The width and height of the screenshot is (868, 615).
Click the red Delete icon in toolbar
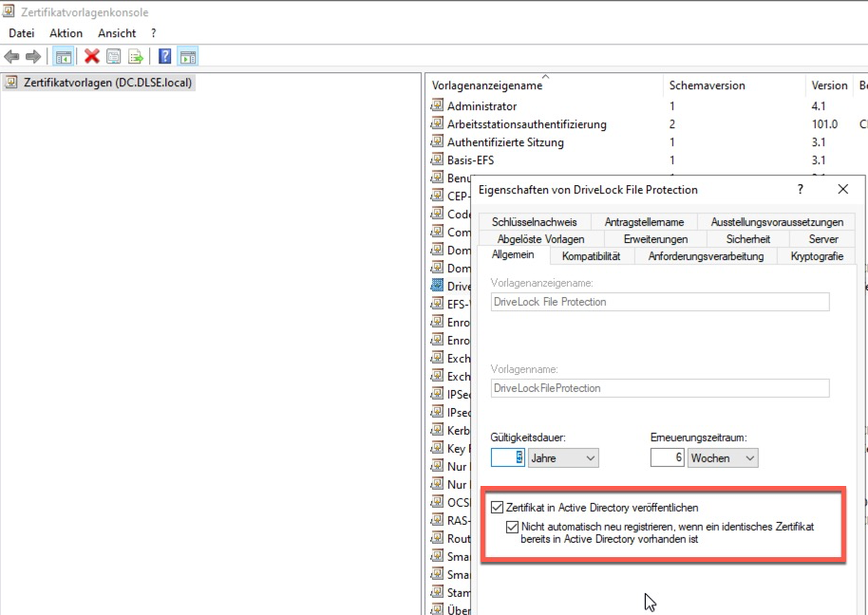click(x=92, y=57)
